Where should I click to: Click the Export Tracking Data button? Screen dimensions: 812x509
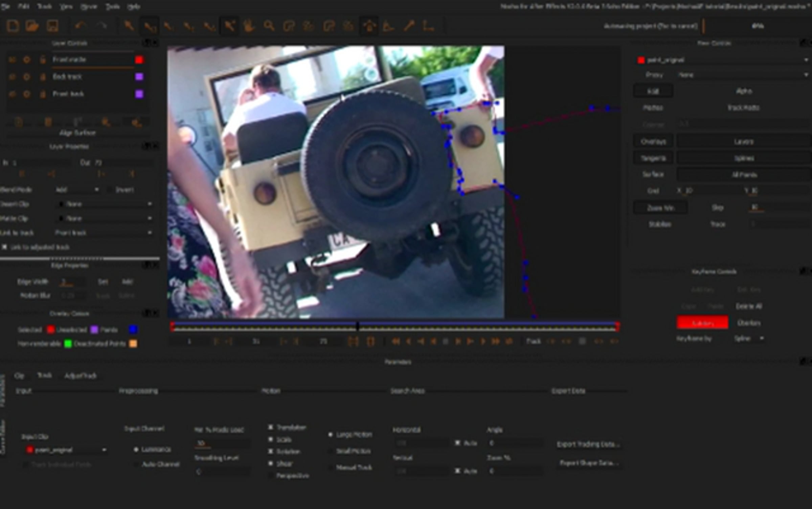point(589,444)
